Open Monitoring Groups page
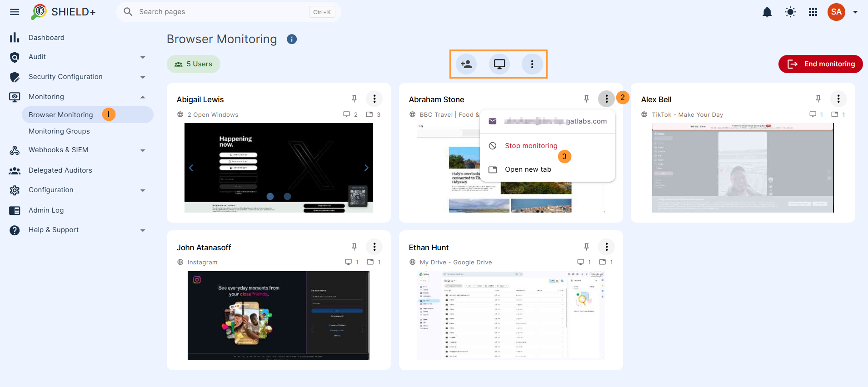Viewport: 868px width, 387px height. pyautogui.click(x=59, y=131)
